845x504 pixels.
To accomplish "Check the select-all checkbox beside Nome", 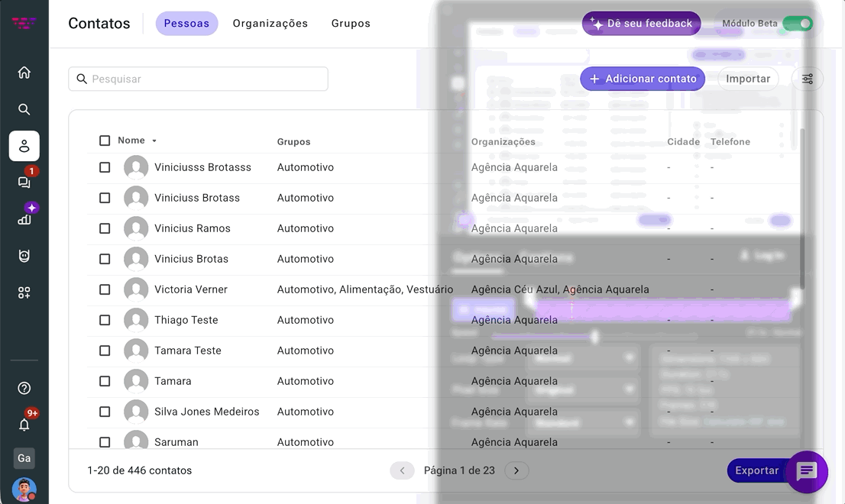I will coord(105,141).
